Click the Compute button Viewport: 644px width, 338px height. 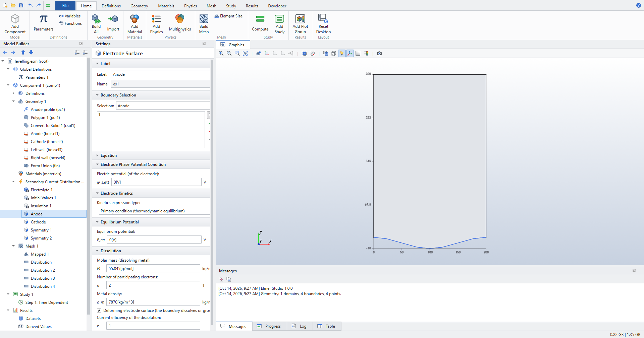(260, 23)
